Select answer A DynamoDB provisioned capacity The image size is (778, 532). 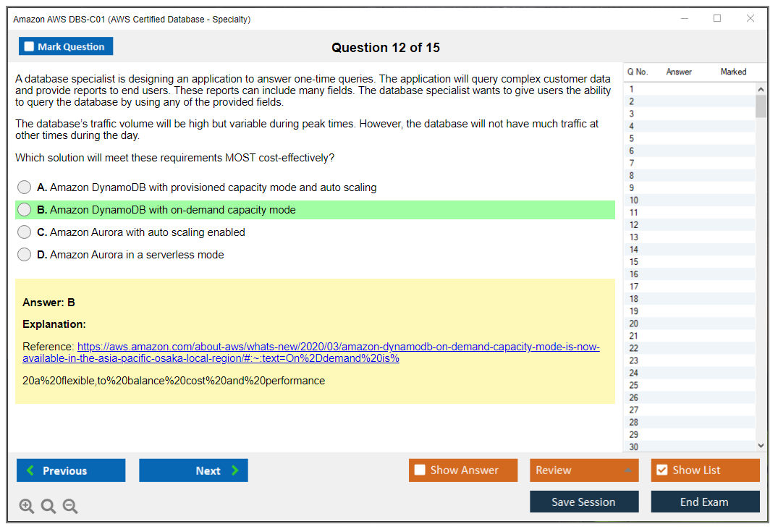(25, 187)
